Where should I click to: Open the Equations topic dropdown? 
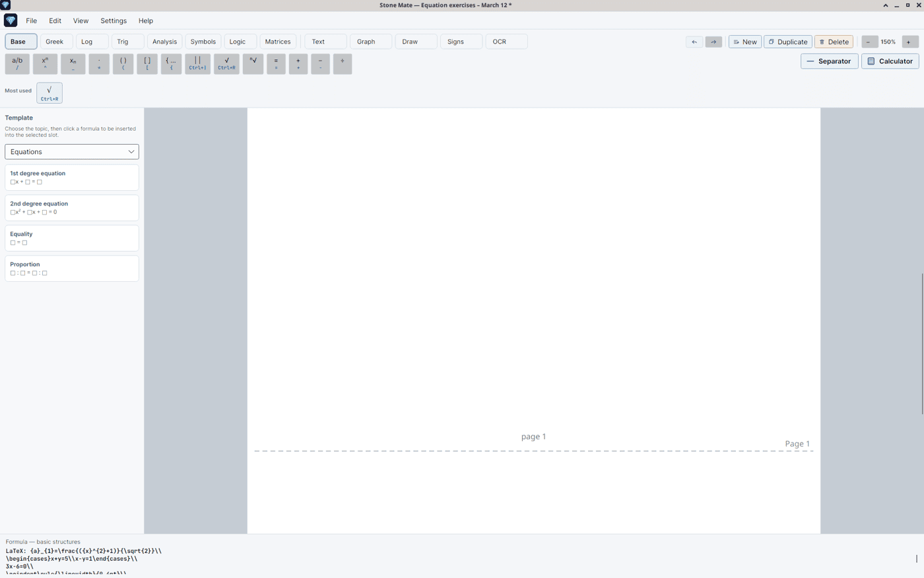point(72,152)
